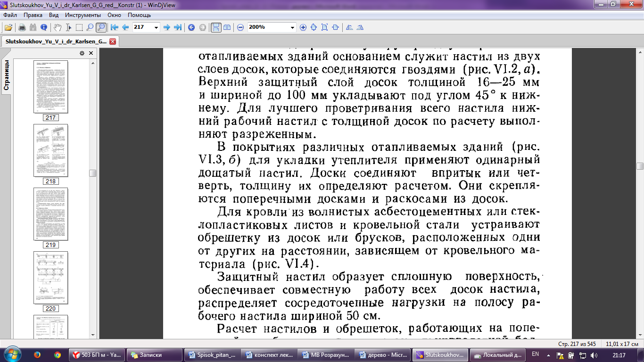Click the blue info icon

[x=44, y=27]
